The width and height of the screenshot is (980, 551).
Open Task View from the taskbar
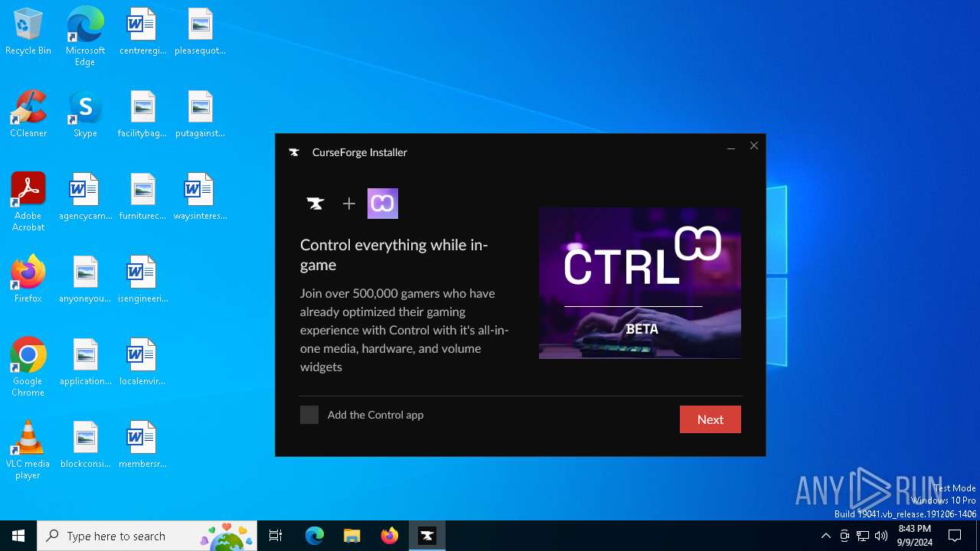pyautogui.click(x=276, y=536)
